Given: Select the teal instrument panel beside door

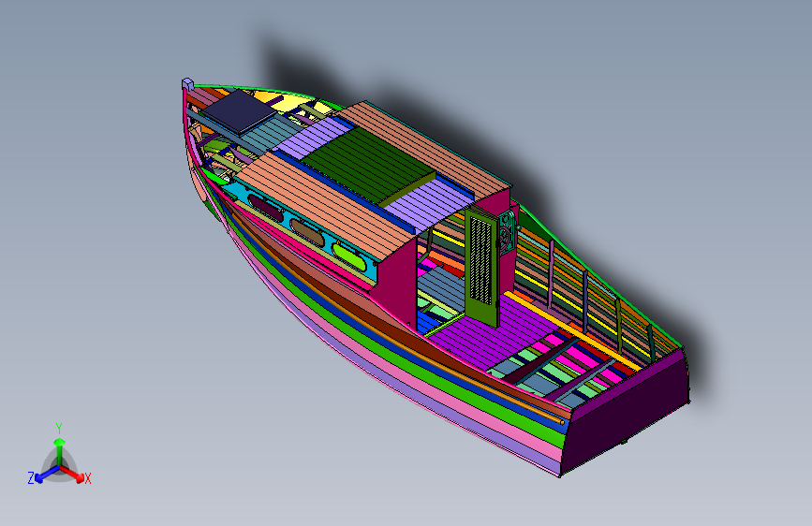Looking at the screenshot, I should point(507,233).
